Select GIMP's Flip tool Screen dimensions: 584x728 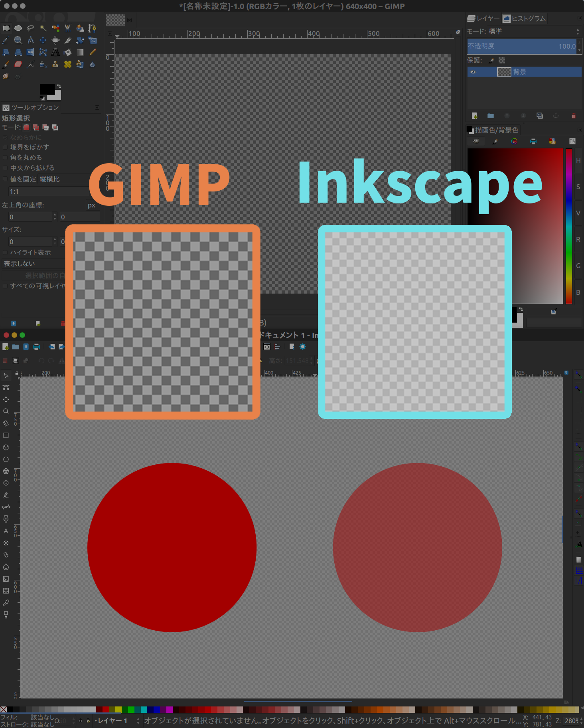pyautogui.click(x=31, y=52)
